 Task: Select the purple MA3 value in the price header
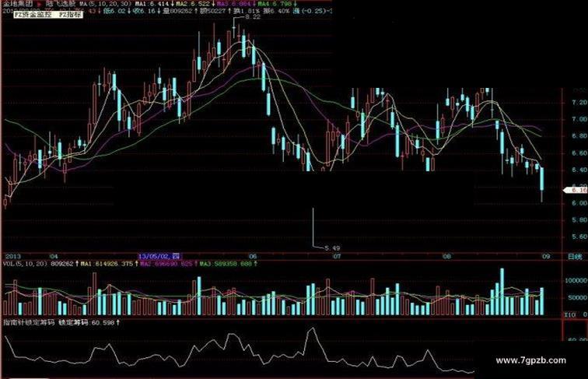point(233,4)
